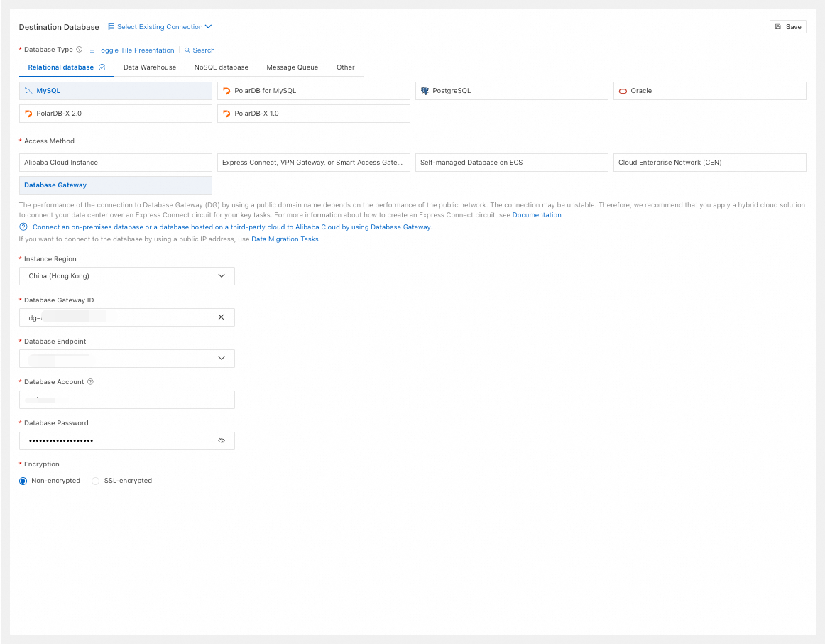Click the PolarDB-X 2.0 logo icon

(x=28, y=114)
